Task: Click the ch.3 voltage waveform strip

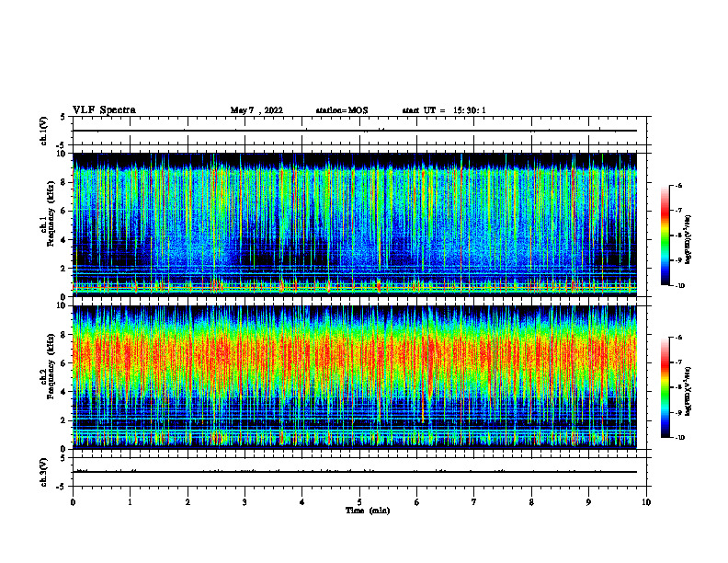Action: tap(359, 472)
